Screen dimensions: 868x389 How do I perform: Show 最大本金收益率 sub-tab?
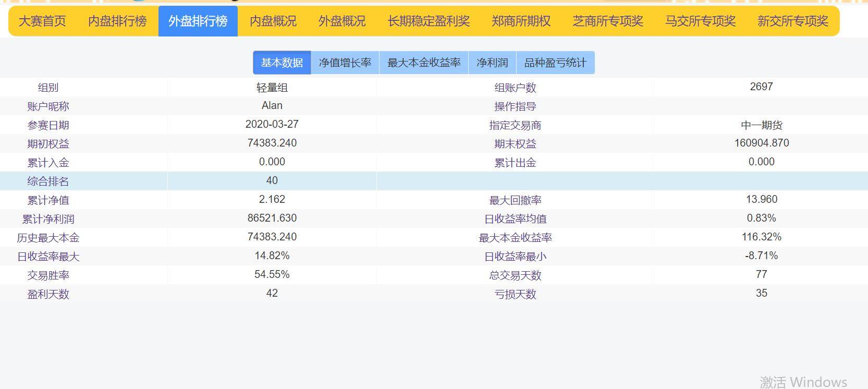click(424, 63)
